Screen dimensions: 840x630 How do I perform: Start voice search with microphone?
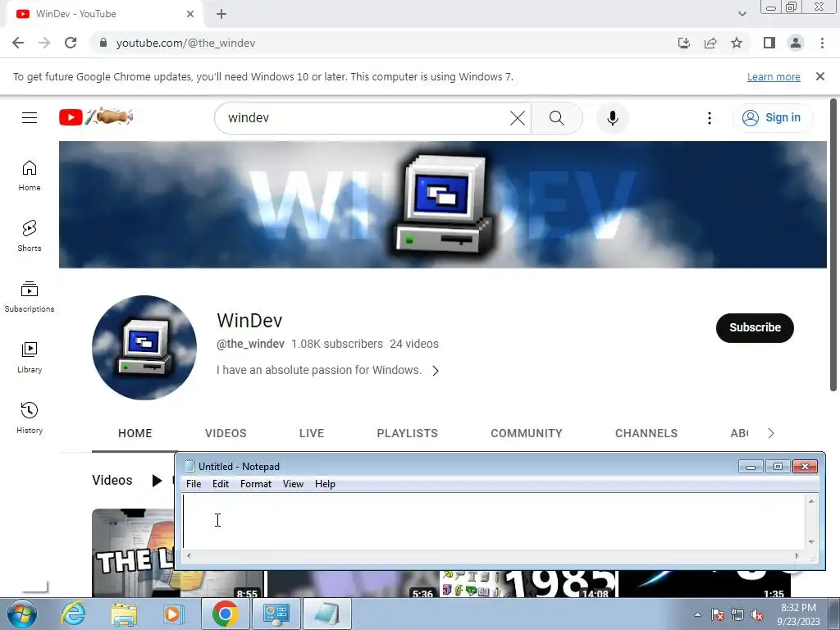pos(612,118)
